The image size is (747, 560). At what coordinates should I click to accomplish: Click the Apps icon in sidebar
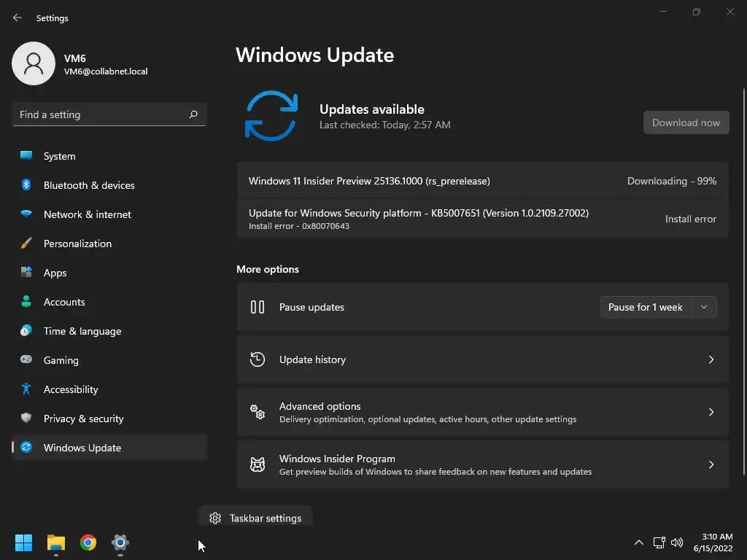coord(26,273)
